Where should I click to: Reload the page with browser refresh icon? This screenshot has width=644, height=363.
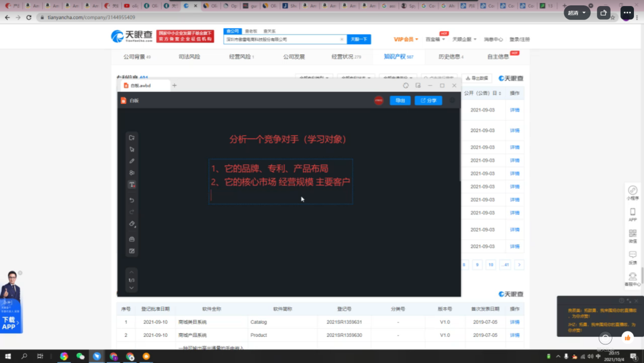29,17
